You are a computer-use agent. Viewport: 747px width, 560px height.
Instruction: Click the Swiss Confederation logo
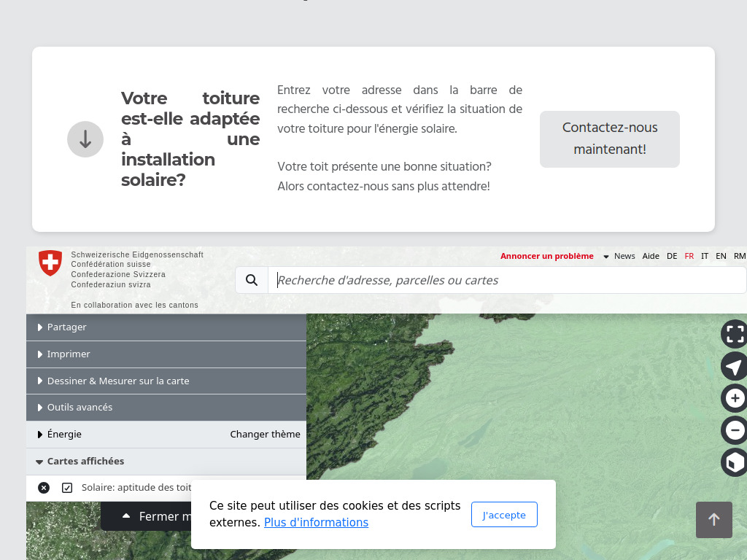point(50,263)
